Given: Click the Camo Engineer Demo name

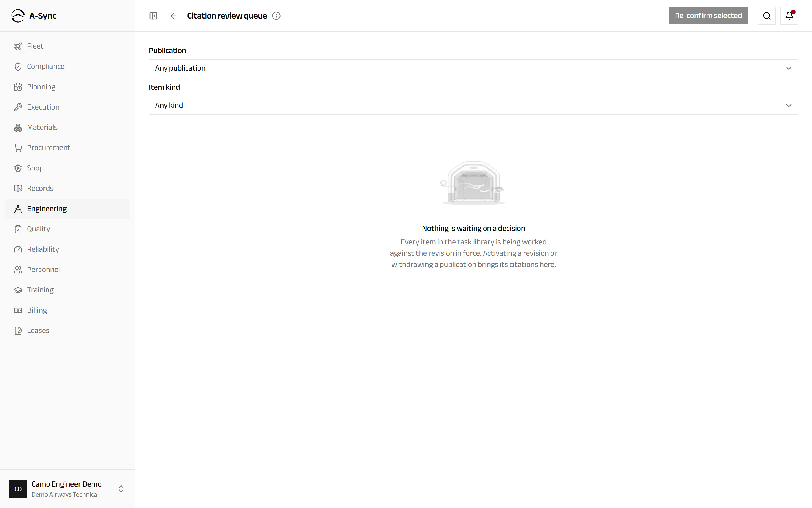Looking at the screenshot, I should click(x=67, y=484).
